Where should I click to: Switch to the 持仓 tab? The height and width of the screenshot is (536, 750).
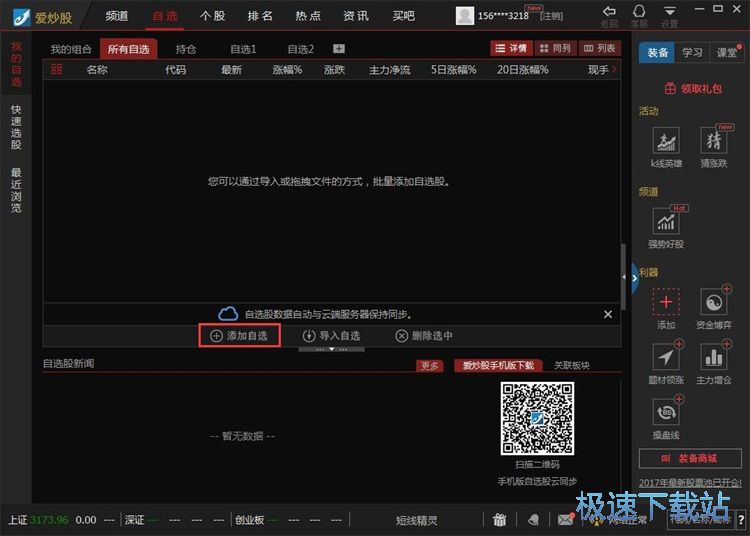coord(186,49)
